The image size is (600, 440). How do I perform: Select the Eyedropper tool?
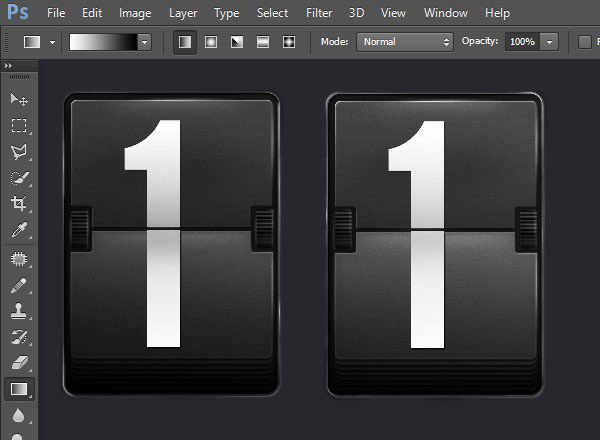[19, 230]
